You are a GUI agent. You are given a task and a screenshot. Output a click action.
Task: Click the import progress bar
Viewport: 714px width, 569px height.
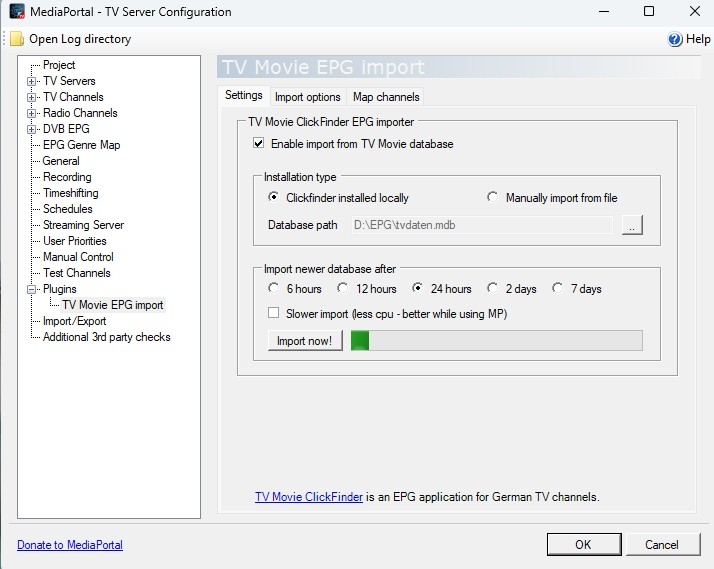(x=496, y=341)
